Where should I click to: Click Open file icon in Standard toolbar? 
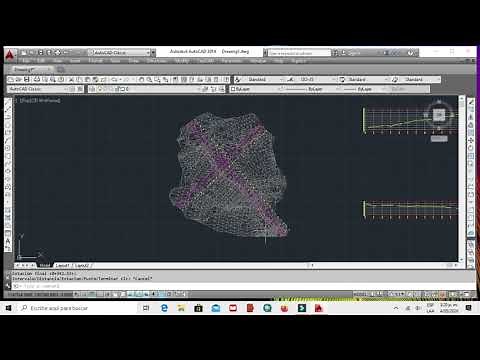point(18,79)
